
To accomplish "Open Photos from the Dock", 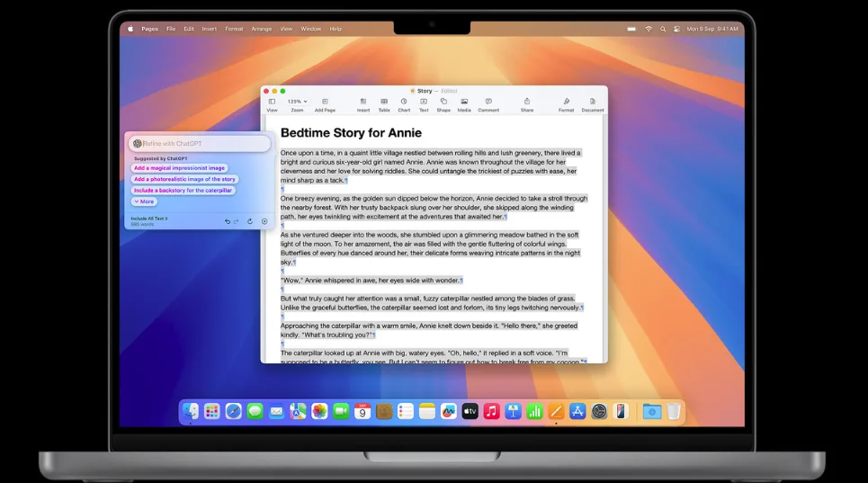I will coord(319,411).
